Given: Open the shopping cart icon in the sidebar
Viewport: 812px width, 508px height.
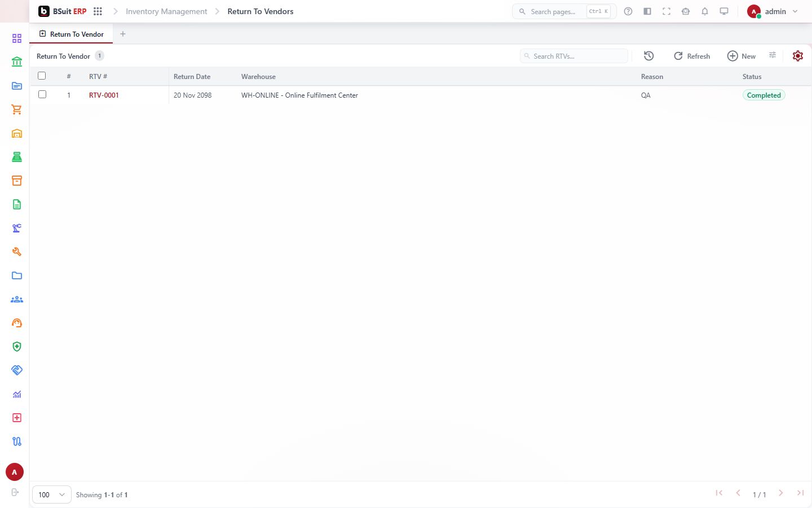Looking at the screenshot, I should tap(17, 110).
